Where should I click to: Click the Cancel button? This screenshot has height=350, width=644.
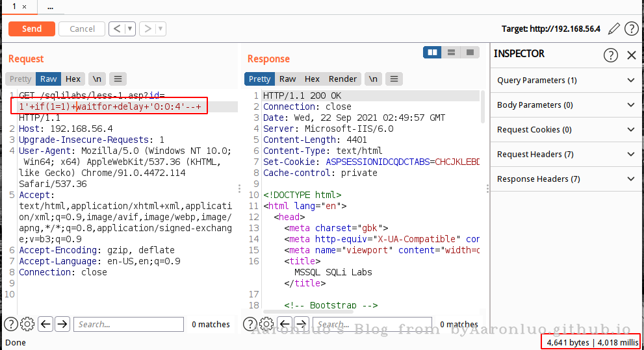pos(82,29)
